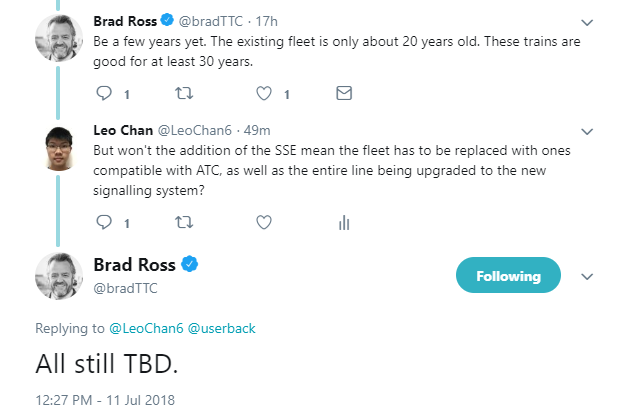Like Leo Chan's tweet

(265, 222)
